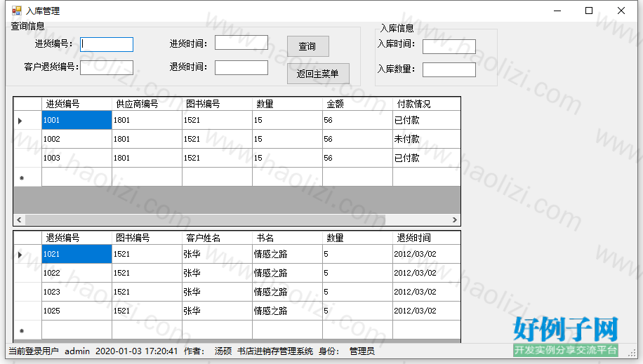643x364 pixels.
Task: Click the 入库管理 window app icon
Action: 16,11
